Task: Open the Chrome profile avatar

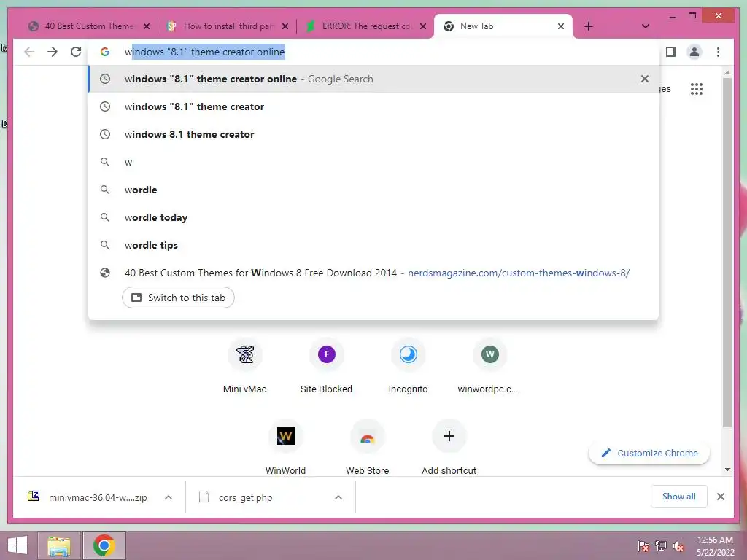Action: 694,52
